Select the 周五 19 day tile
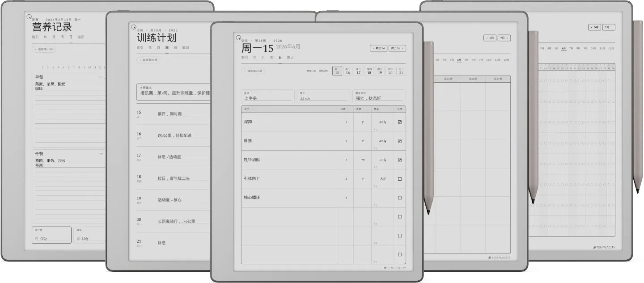 tap(380, 71)
